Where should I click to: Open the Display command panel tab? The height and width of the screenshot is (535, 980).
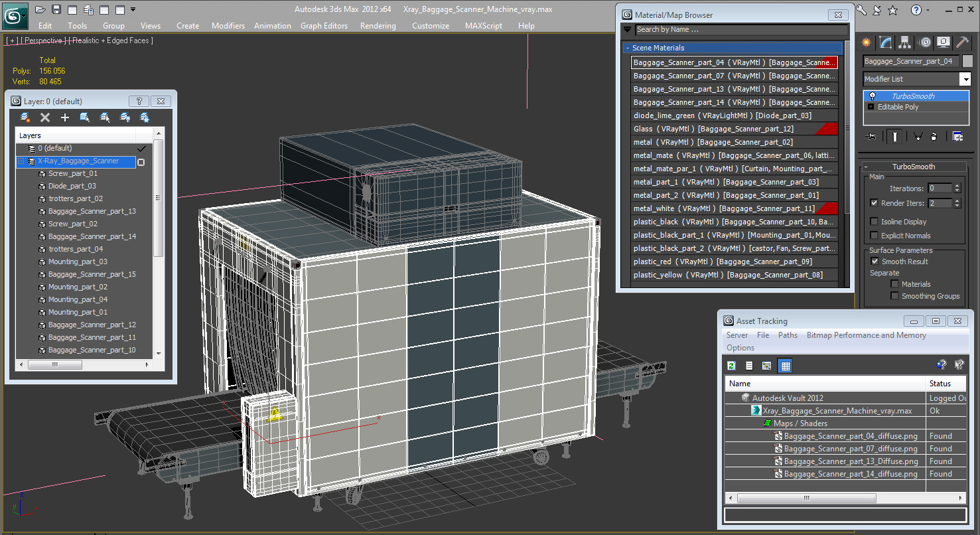[x=944, y=42]
